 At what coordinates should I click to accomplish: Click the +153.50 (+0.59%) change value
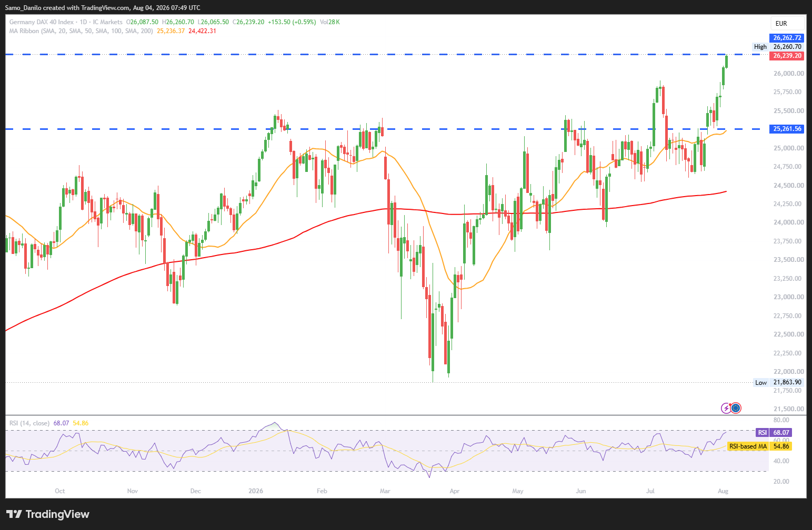(292, 22)
